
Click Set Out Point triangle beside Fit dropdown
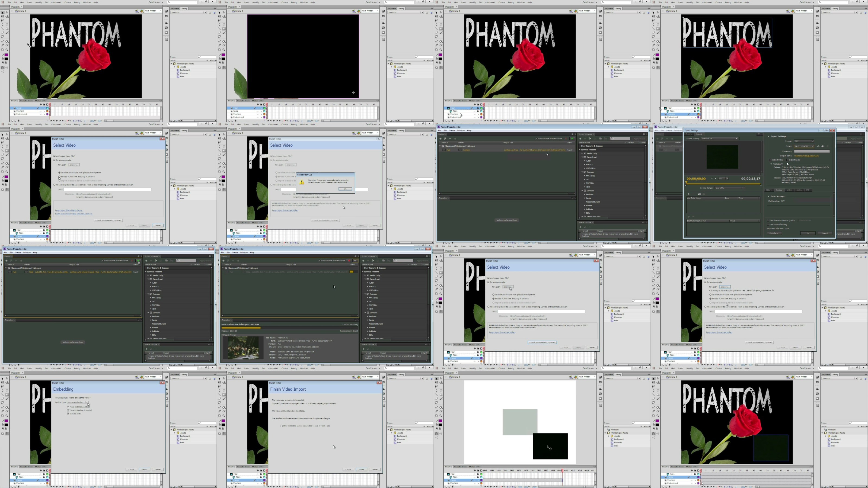[x=716, y=178]
